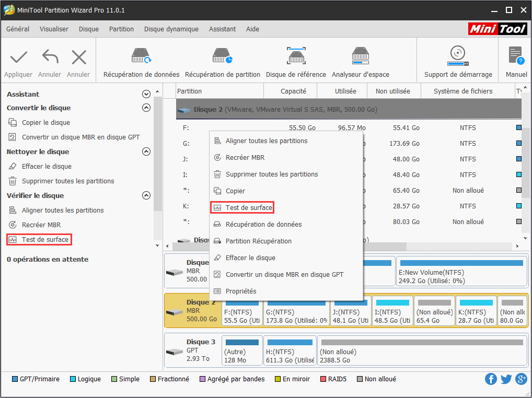Screen dimensions: 532x398
Task: Click the Logique legend color swatch
Action: [73, 379]
